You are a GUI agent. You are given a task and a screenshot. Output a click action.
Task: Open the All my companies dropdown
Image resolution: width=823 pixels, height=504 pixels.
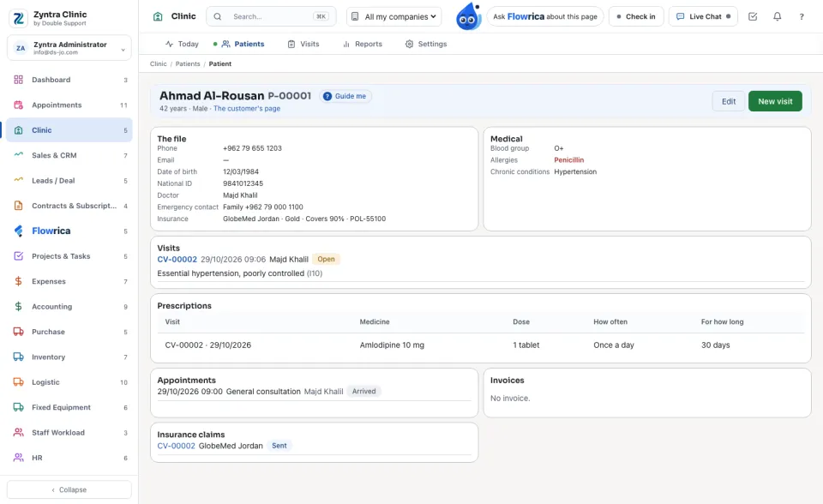tap(394, 17)
